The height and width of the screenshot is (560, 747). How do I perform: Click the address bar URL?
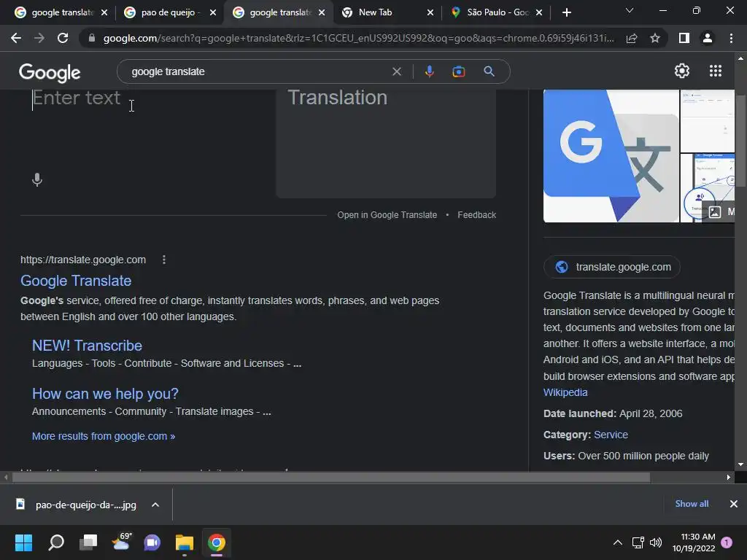pyautogui.click(x=358, y=38)
